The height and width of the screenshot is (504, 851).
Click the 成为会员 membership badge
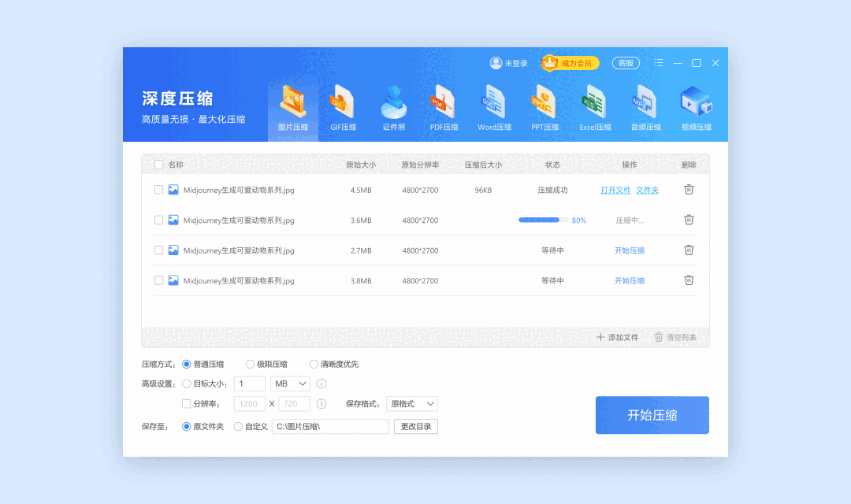pyautogui.click(x=569, y=63)
